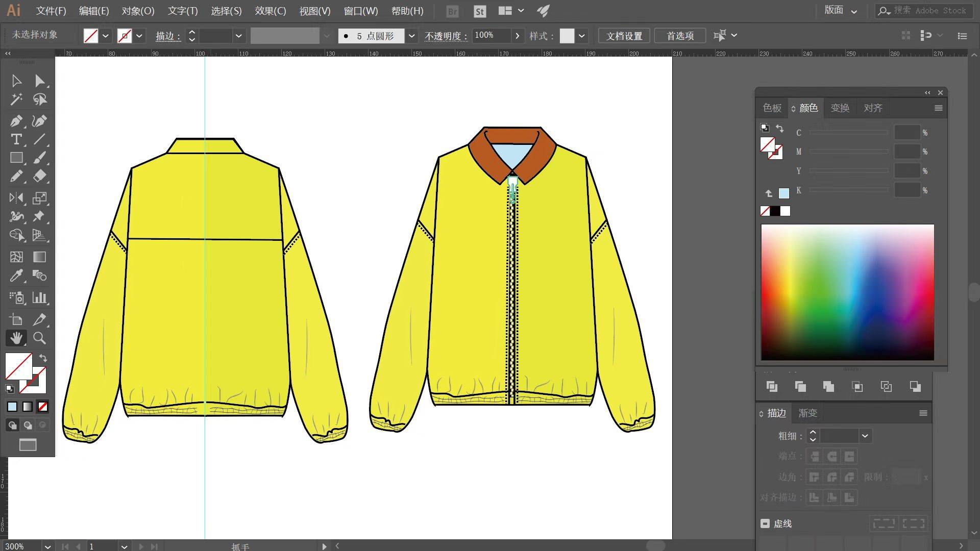Open the 对象(O) menu
Viewport: 980px width, 551px height.
138,11
